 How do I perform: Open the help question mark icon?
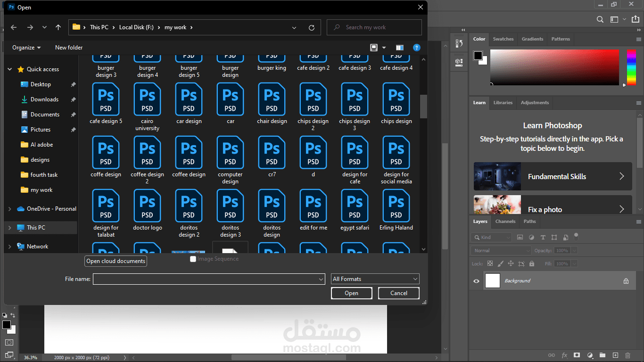coord(416,48)
